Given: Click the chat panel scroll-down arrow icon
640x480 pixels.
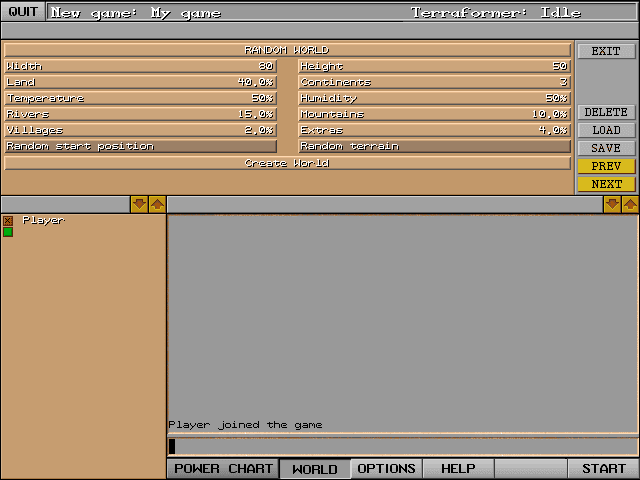Looking at the screenshot, I should pos(612,204).
